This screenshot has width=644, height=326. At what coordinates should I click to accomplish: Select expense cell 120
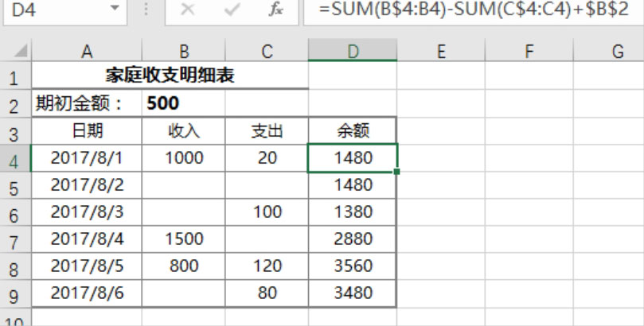tap(267, 266)
